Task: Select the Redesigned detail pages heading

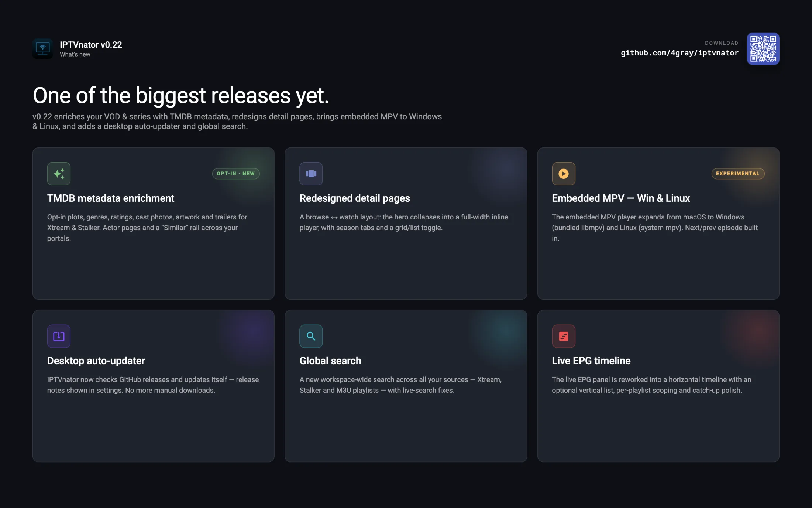Action: click(355, 198)
